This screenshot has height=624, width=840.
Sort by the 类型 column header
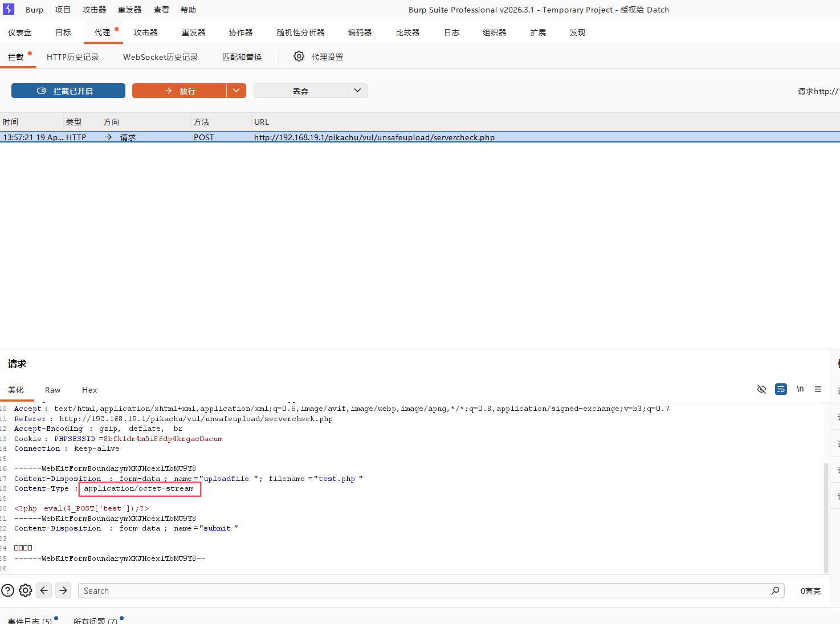pyautogui.click(x=83, y=122)
